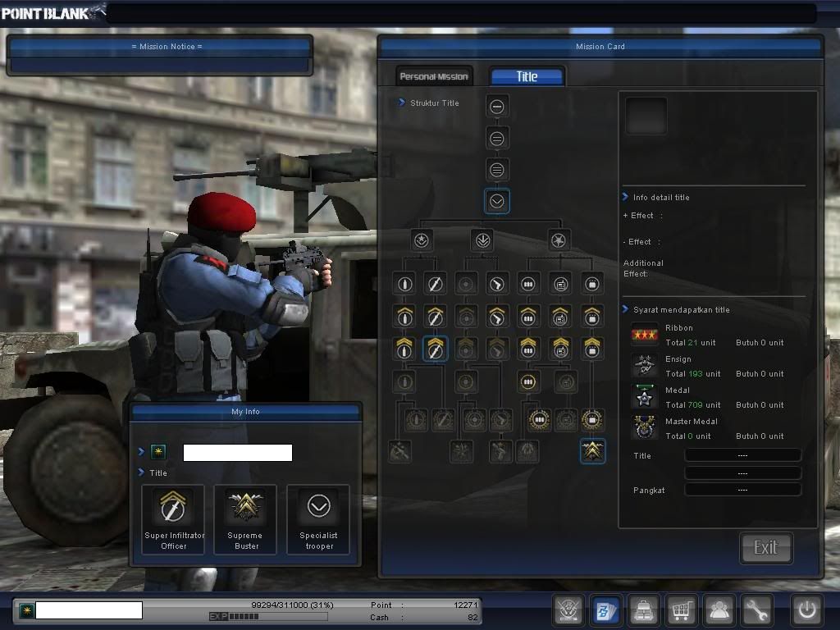Select the single-chevron radio title icon
The width and height of the screenshot is (840, 630).
(x=560, y=317)
